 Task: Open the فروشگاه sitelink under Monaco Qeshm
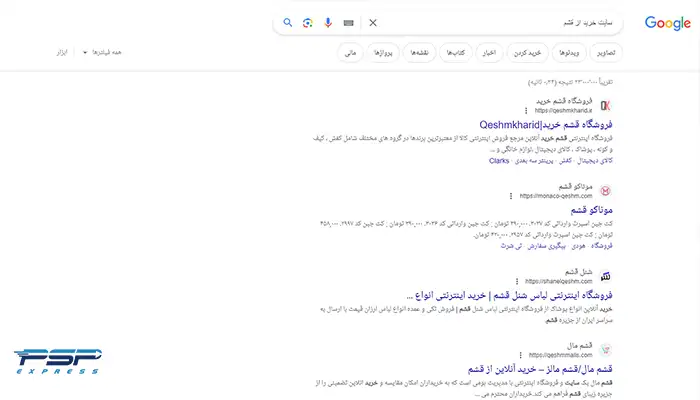coord(601,246)
